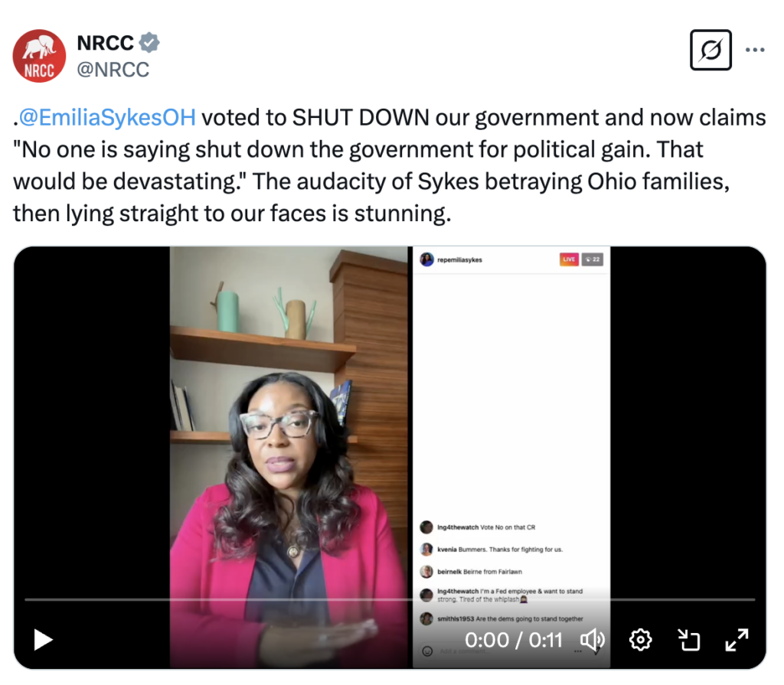784x685 pixels.
Task: Seek along the video progress bar
Action: (x=390, y=599)
